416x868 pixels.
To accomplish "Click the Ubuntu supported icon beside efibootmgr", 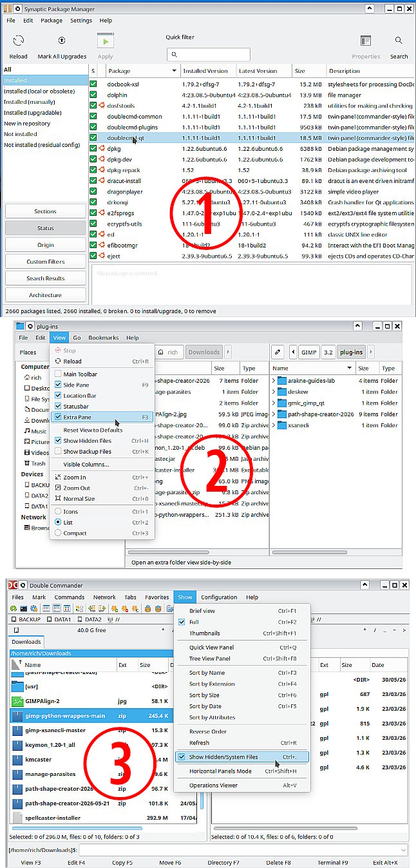I will click(101, 245).
